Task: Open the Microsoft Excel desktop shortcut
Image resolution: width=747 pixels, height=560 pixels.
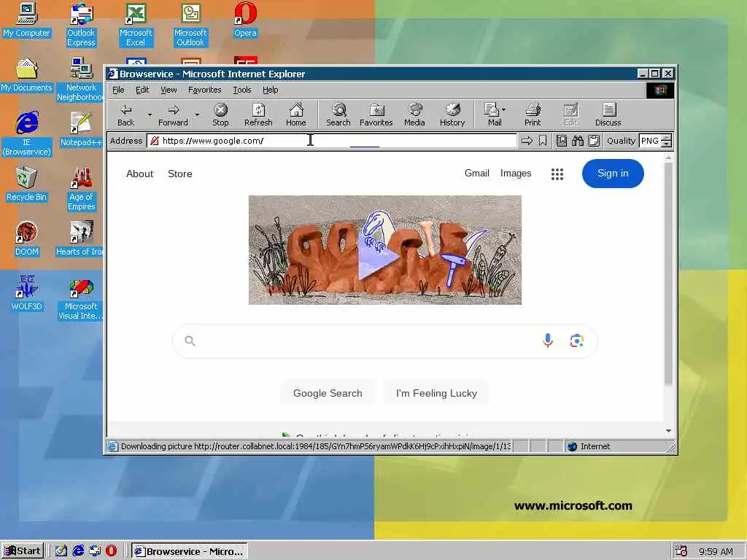Action: click(x=136, y=25)
